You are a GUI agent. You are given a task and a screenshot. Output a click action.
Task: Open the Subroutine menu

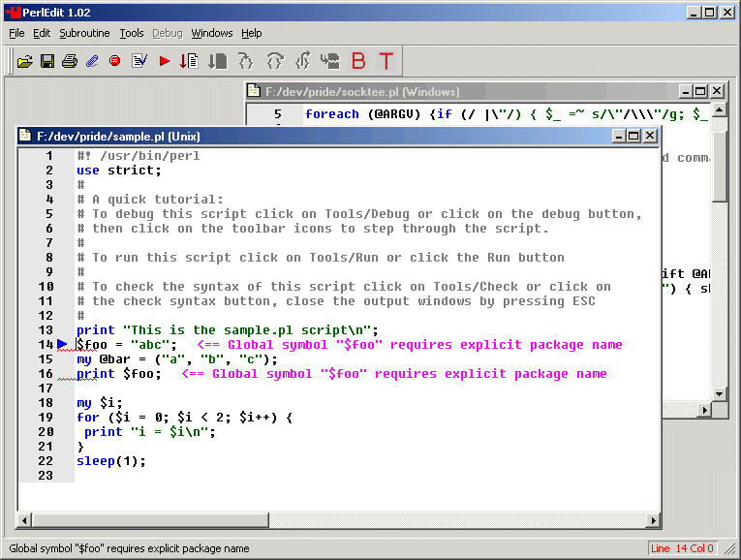(x=84, y=33)
